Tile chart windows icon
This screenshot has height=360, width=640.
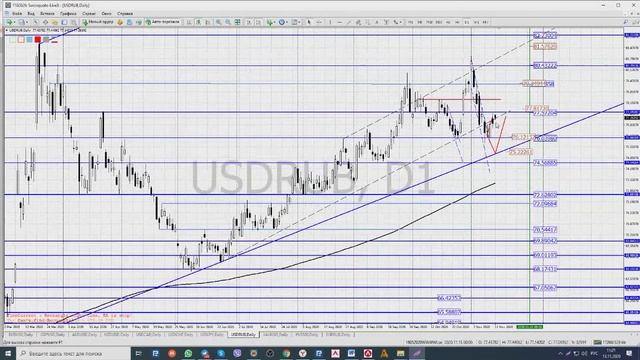237,22
